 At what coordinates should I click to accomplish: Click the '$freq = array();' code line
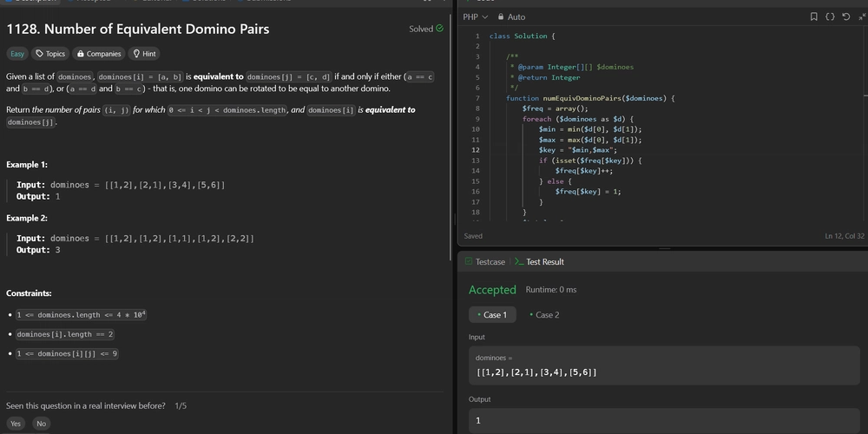(x=555, y=108)
